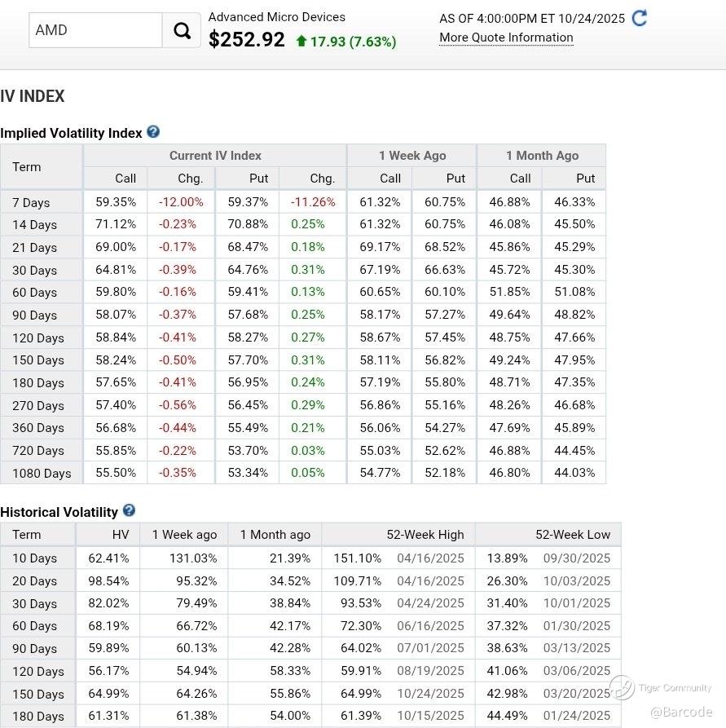Click the 58.33% month-ago HV value
Screen dimensions: 726x728
coord(290,671)
